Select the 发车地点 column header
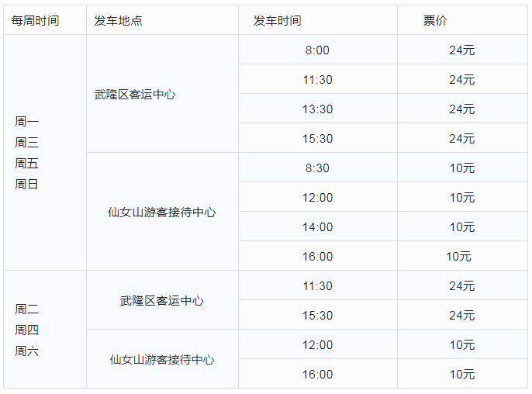Screen dimensions: 532x394 [119, 20]
